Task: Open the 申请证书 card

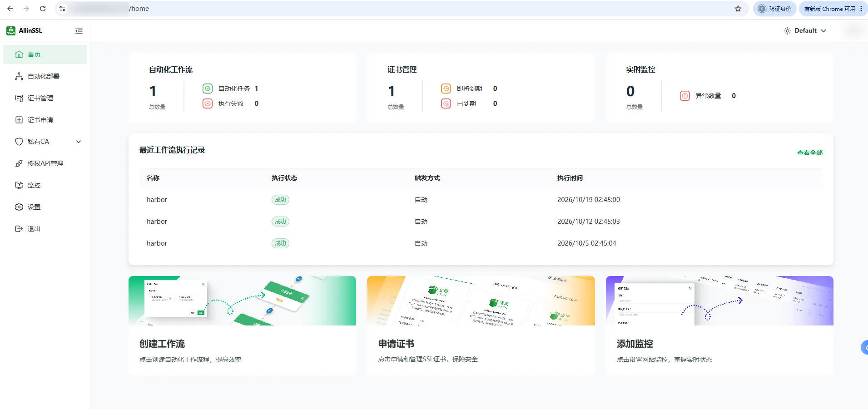Action: (481, 325)
